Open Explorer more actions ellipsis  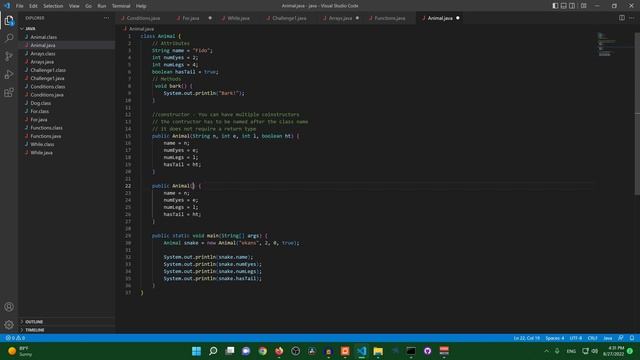coord(107,18)
